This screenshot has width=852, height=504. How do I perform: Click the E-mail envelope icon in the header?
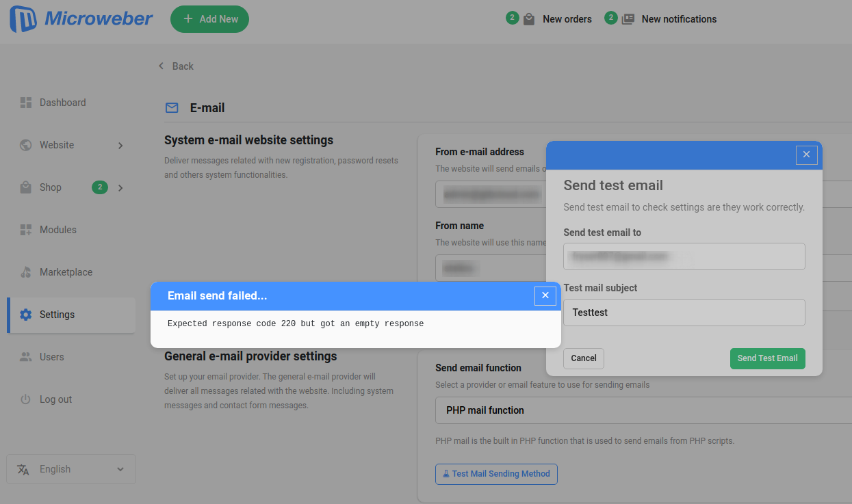click(x=171, y=108)
